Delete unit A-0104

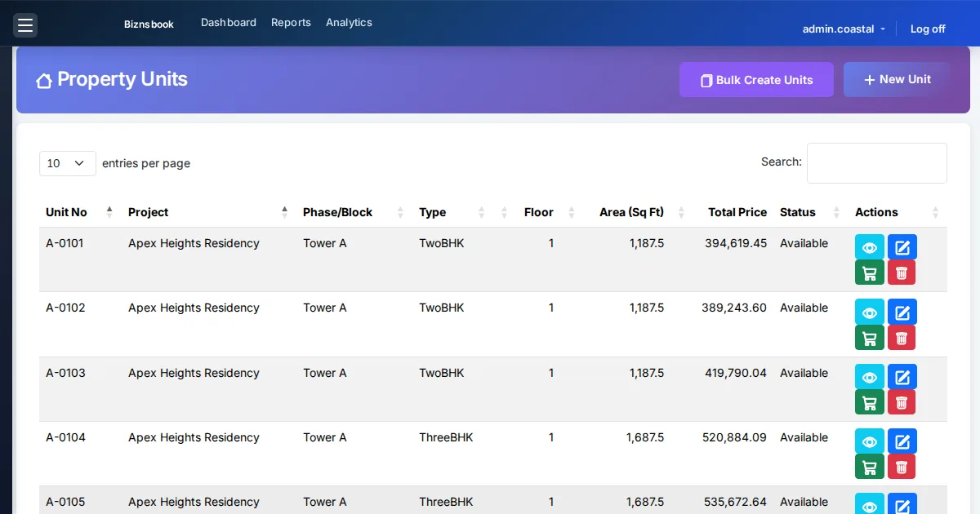(x=902, y=467)
